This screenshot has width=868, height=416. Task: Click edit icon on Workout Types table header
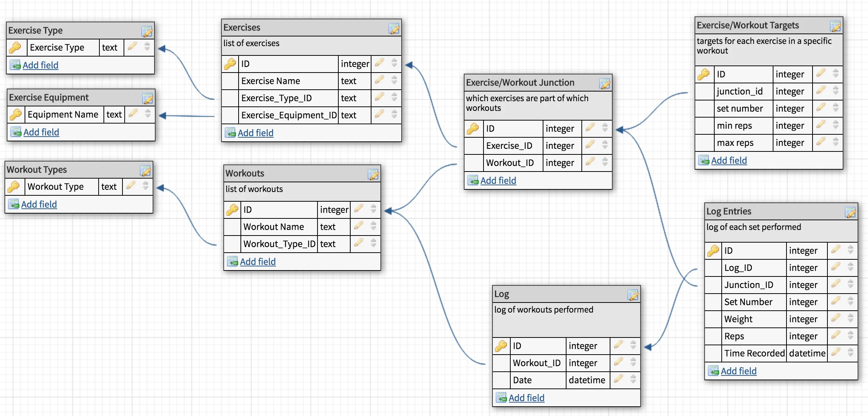pos(146,170)
